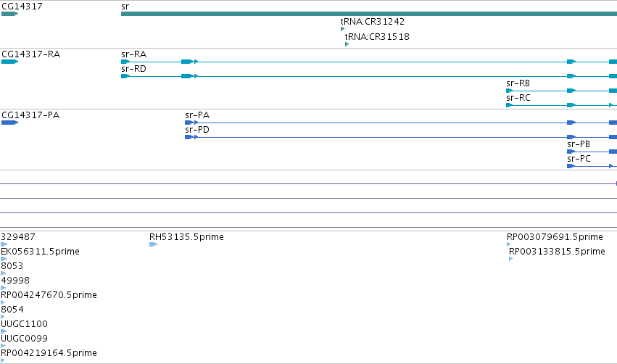Click the first coding exon of sr-PA
The image size is (617, 364).
[x=189, y=123]
